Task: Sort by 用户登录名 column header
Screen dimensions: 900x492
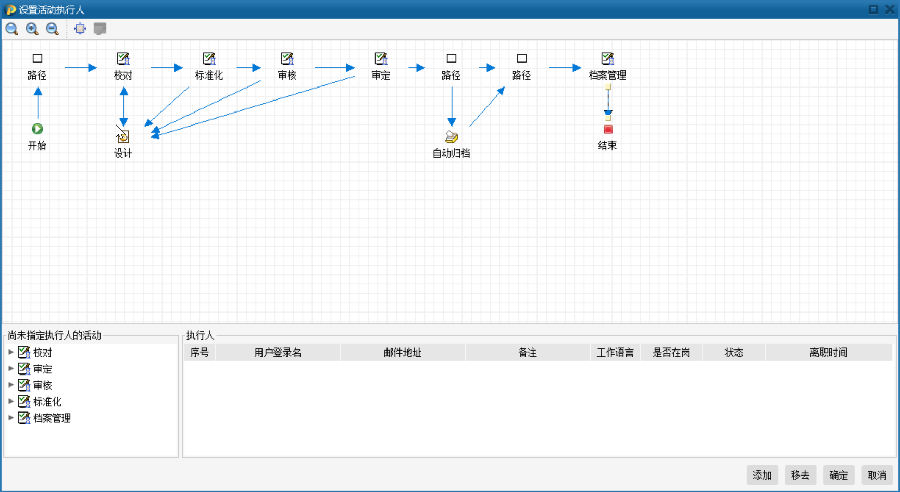Action: tap(278, 352)
